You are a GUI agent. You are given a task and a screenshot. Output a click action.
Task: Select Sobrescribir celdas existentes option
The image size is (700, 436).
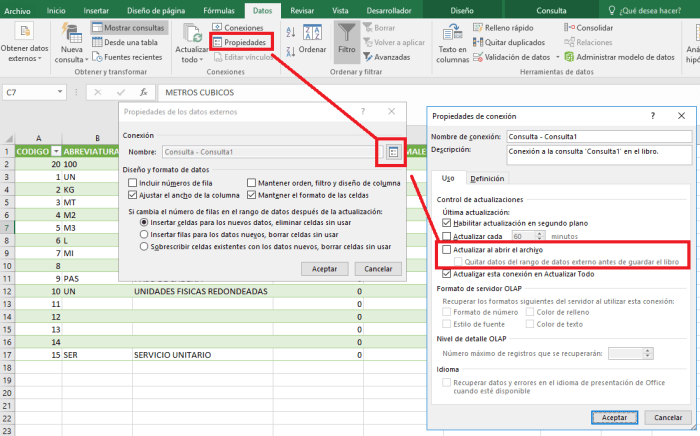coord(144,246)
